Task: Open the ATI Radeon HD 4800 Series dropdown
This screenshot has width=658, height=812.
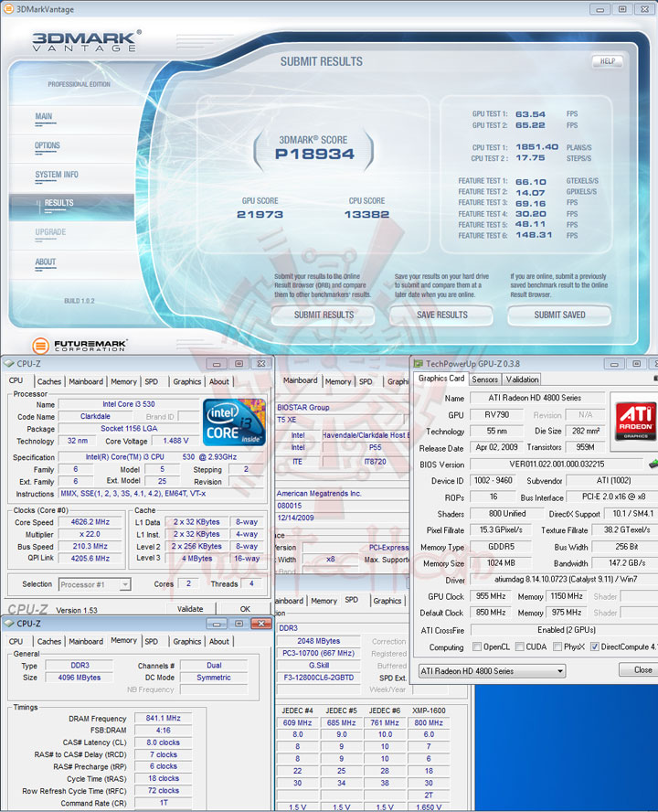Action: [x=492, y=671]
